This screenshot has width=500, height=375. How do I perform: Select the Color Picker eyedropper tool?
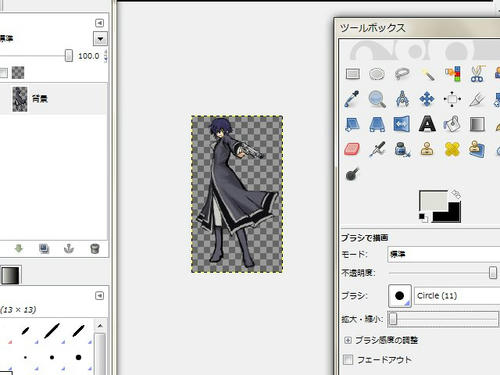352,99
